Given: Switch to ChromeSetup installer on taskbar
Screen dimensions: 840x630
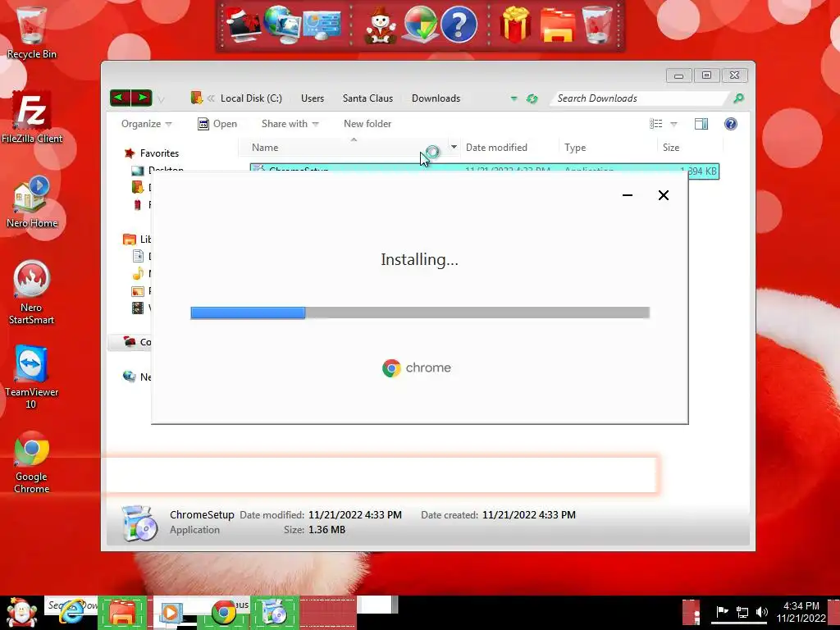Looking at the screenshot, I should pos(275,613).
